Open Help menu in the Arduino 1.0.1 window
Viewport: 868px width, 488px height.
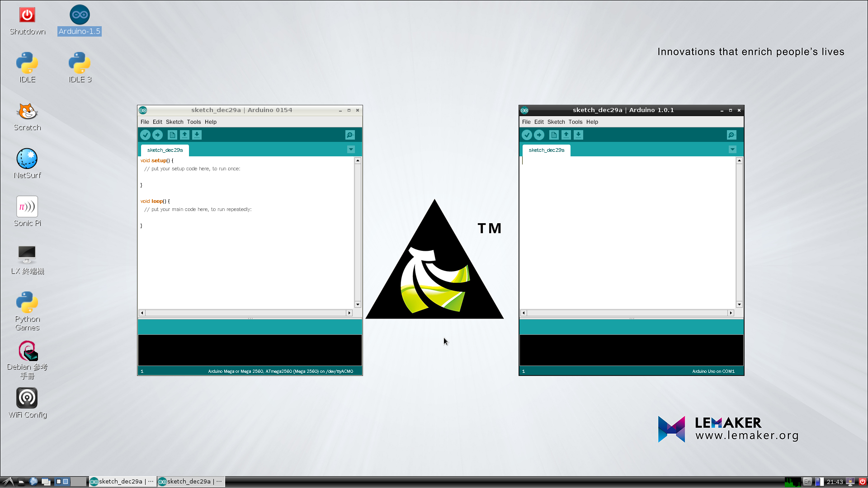pyautogui.click(x=592, y=122)
